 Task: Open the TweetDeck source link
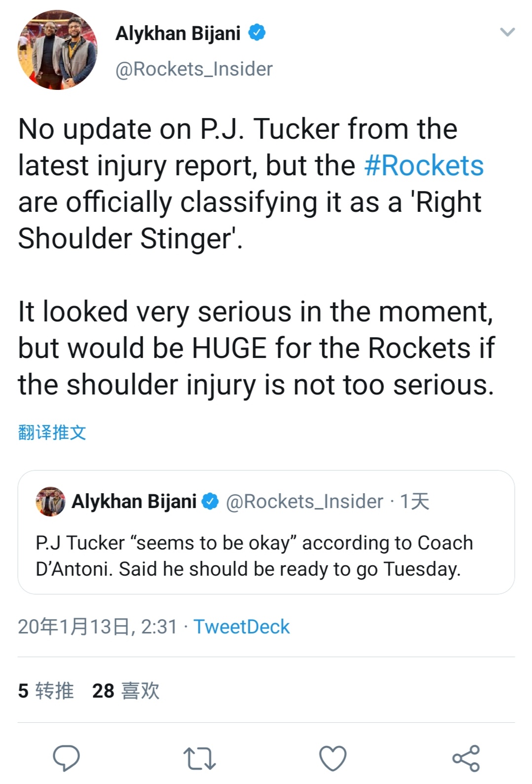tap(241, 627)
